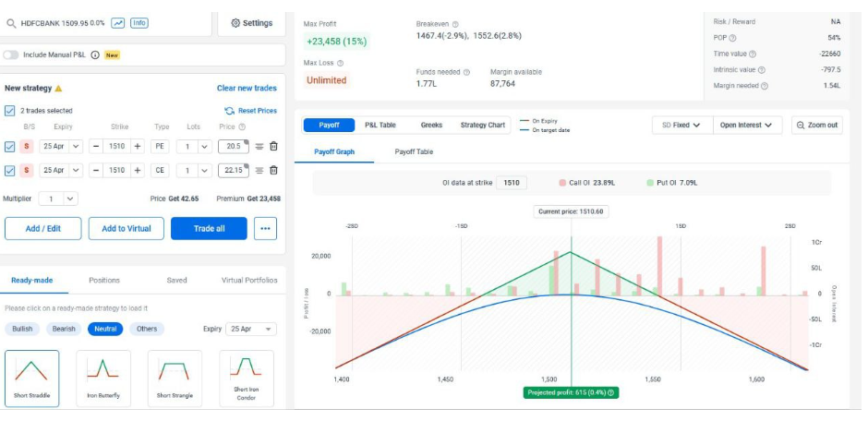Screen dimensions: 868x421
Task: Toggle S buy/sell badge on PE row
Action: pos(27,146)
